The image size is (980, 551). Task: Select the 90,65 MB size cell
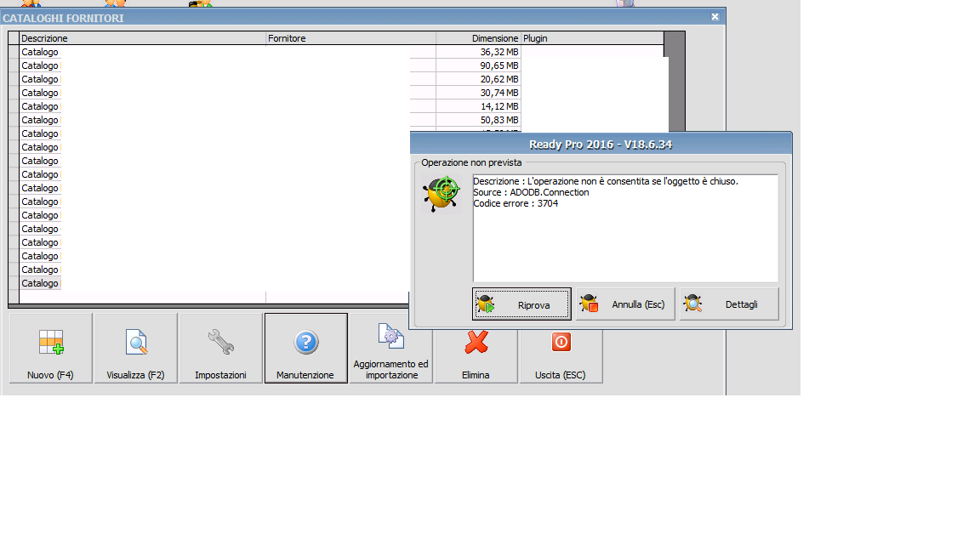click(478, 65)
